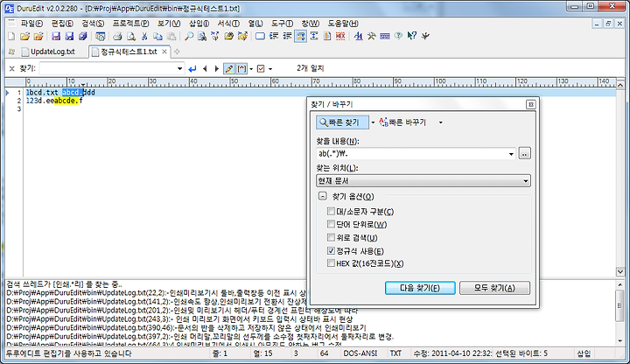Click the output panel scrollbar thumb
The width and height of the screenshot is (630, 364).
tap(620, 305)
